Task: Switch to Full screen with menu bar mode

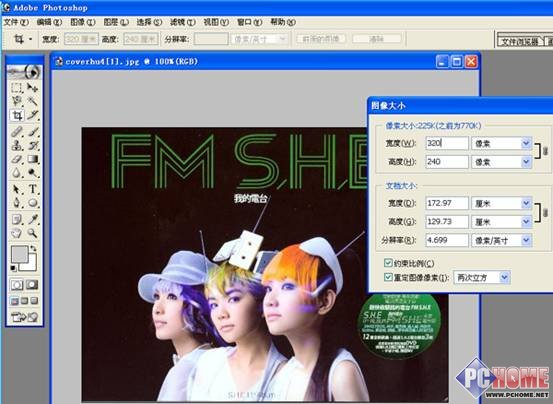Action: (x=24, y=301)
